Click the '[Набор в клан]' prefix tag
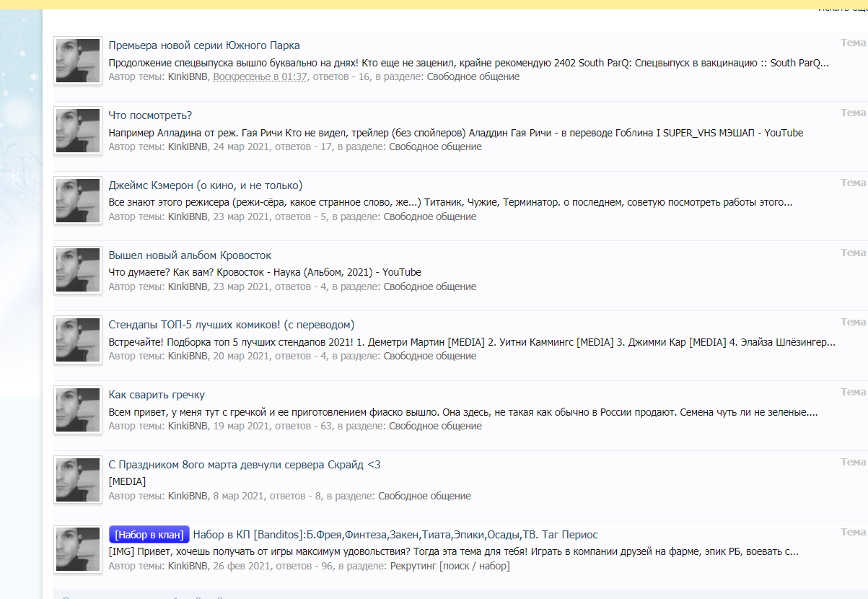 point(149,535)
